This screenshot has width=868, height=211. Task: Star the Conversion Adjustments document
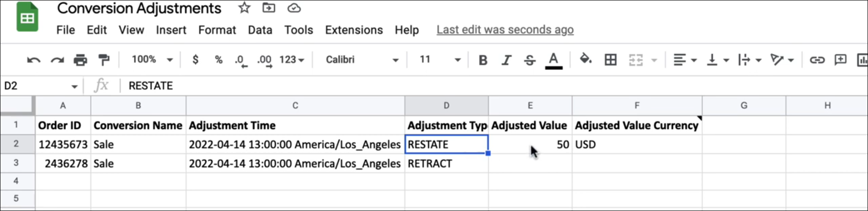tap(244, 8)
